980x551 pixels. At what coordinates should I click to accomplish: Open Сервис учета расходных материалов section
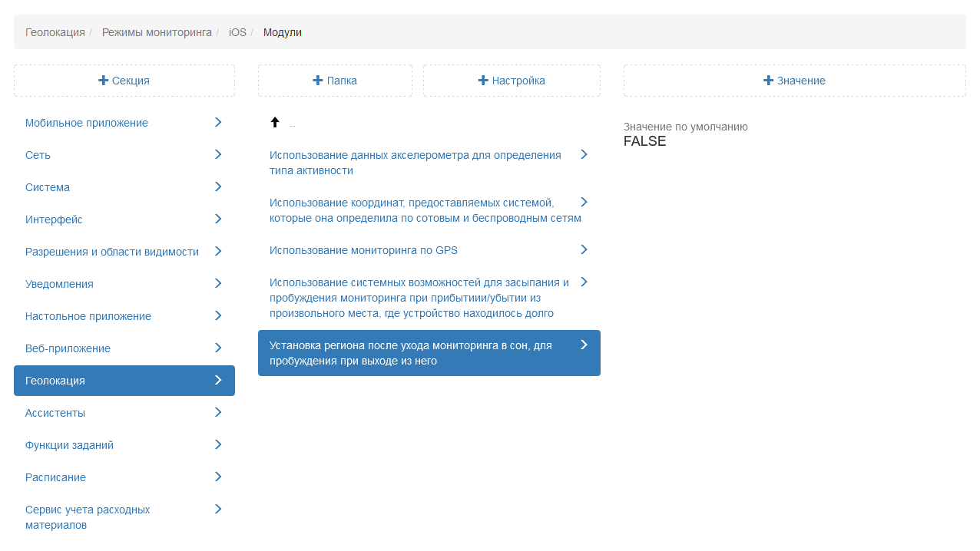(88, 517)
